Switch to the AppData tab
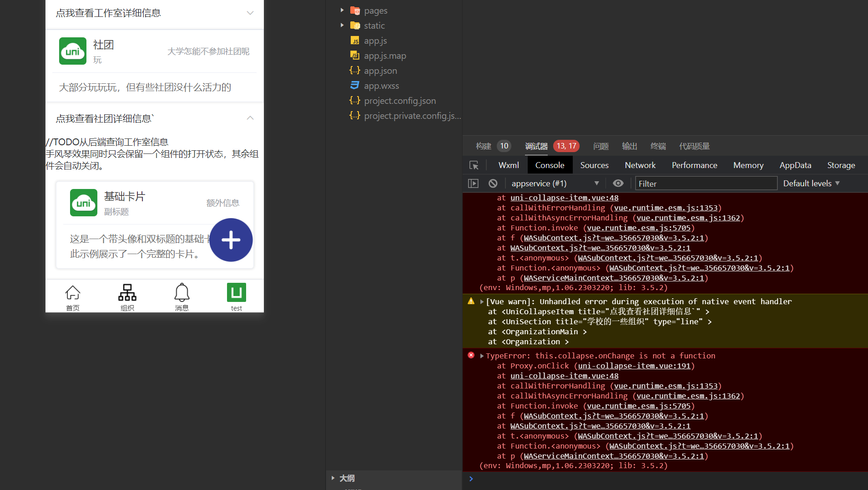The image size is (868, 490). tap(795, 165)
